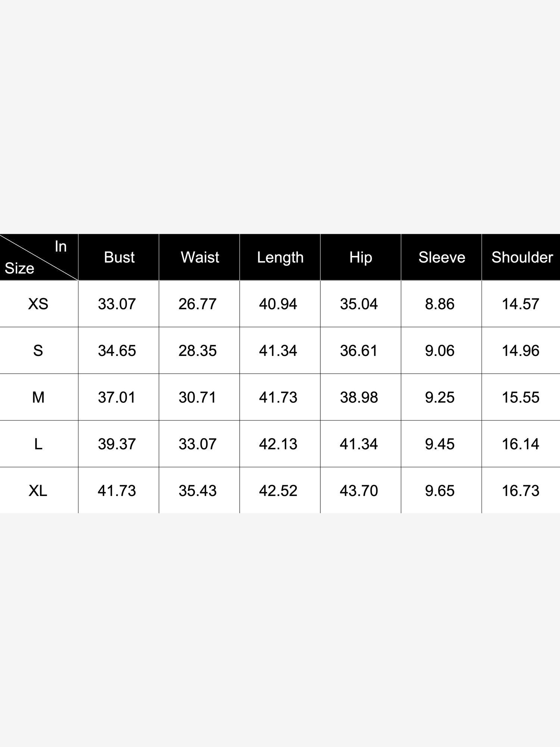Click the M size row label
Viewport: 560px width, 747px height.
click(38, 397)
